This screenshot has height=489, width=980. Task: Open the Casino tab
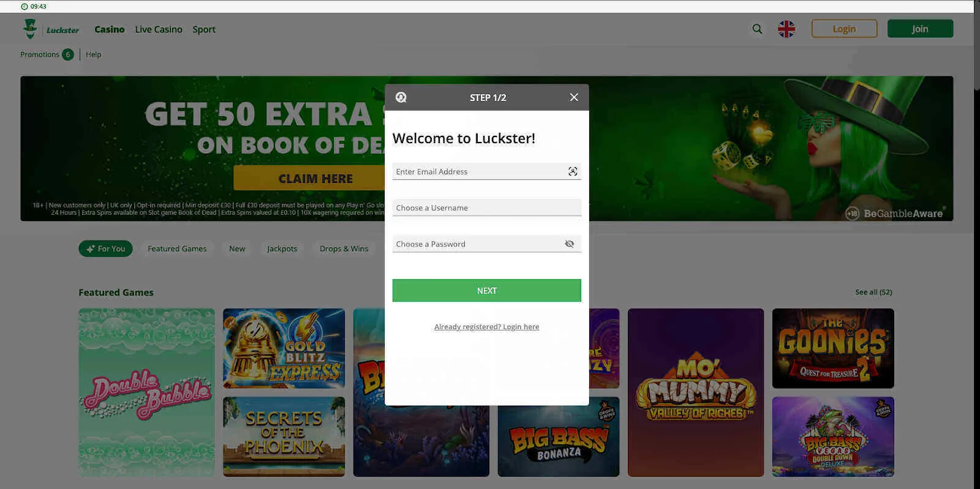109,29
